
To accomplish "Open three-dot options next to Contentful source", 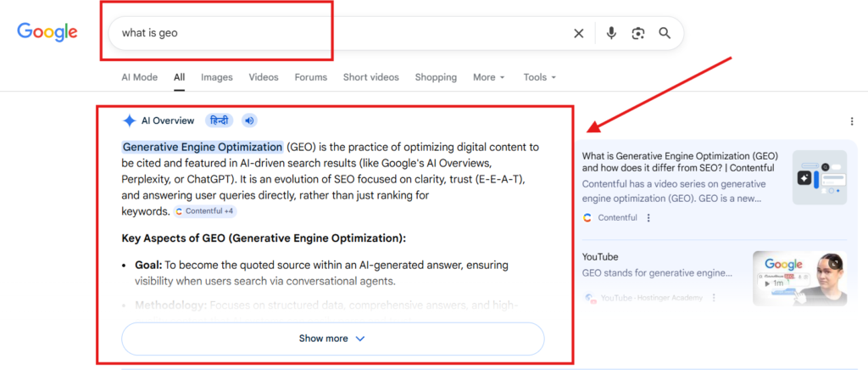I will (648, 218).
